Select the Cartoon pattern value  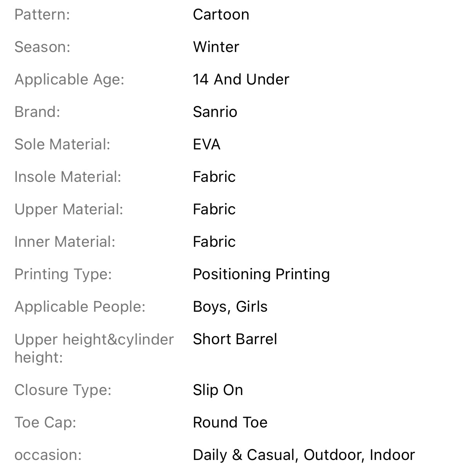221,14
